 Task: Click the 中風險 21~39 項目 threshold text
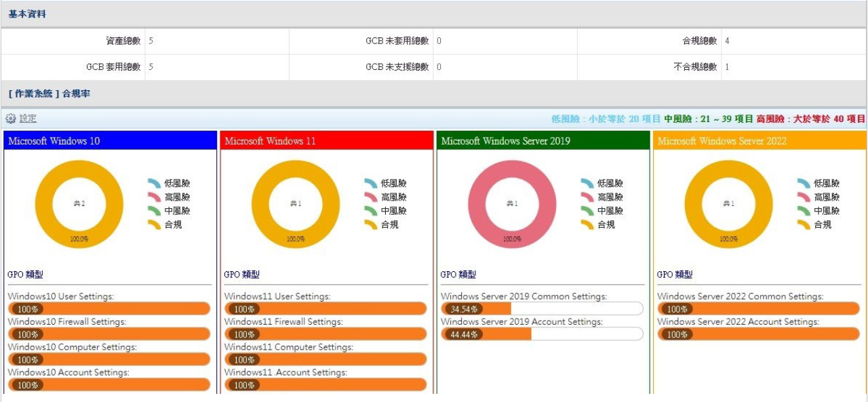[x=709, y=119]
